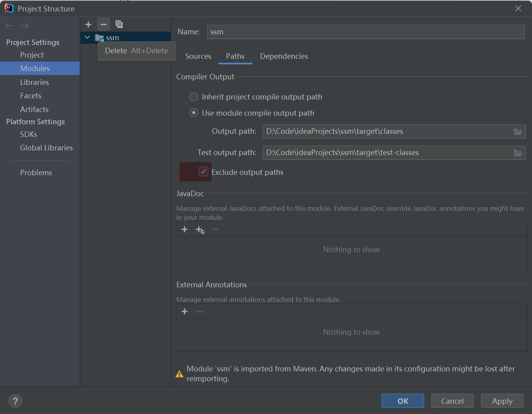This screenshot has width=532, height=414.
Task: Close the Project Structure dialog
Action: click(518, 8)
